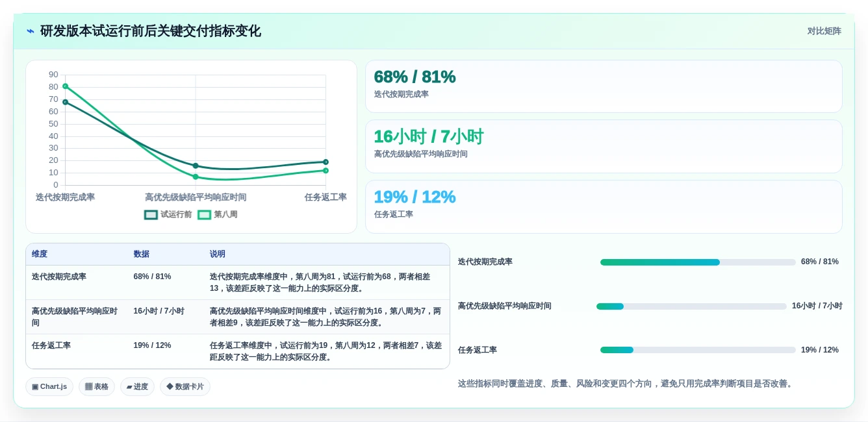The height and width of the screenshot is (422, 868).
Task: Click the 试运行前 point at 高优先级缺陷平均响应时间
Action: pyautogui.click(x=196, y=166)
